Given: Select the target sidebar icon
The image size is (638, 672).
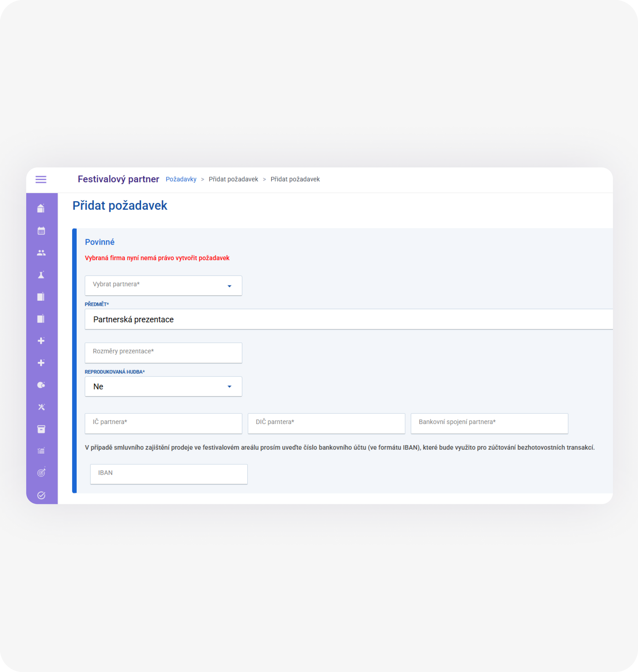Looking at the screenshot, I should 41,473.
